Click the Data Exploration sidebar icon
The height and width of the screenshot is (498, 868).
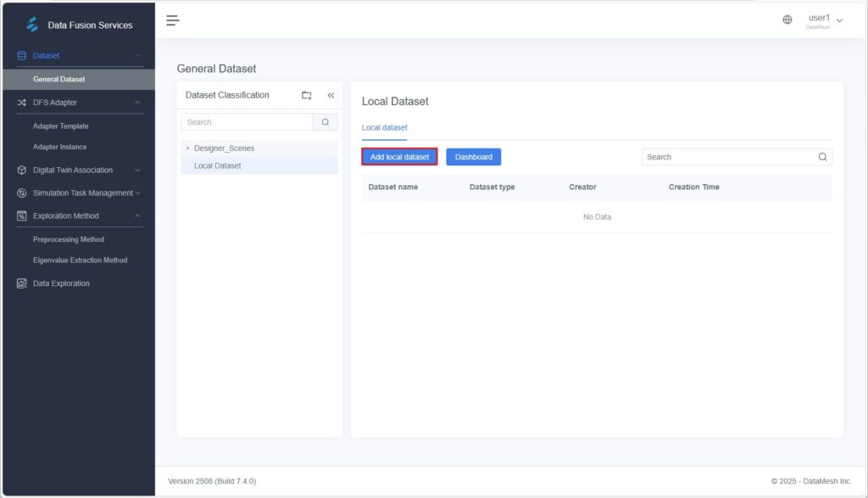(x=22, y=283)
